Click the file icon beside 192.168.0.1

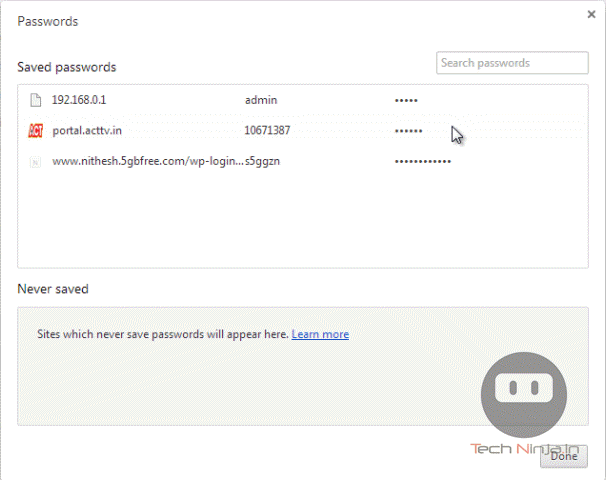[x=36, y=100]
